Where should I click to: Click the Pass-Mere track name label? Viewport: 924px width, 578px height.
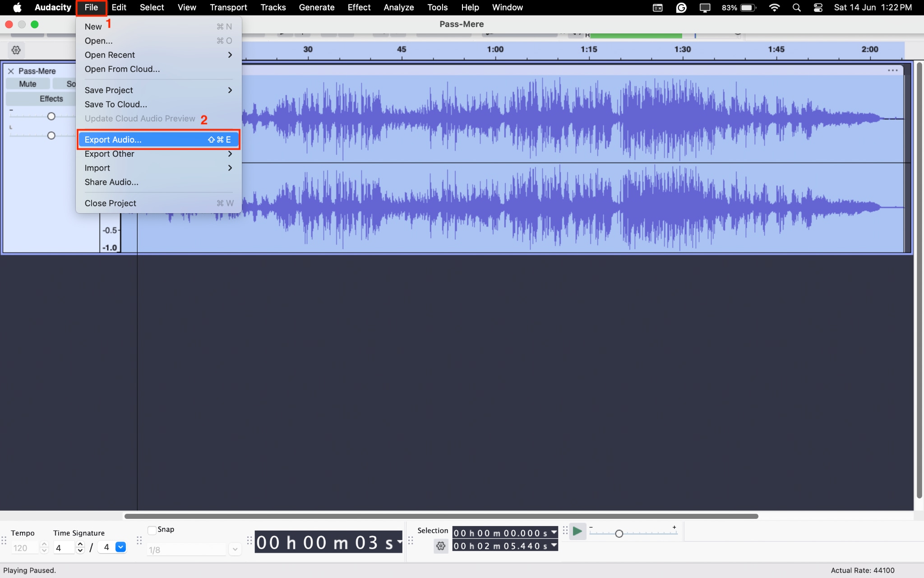pyautogui.click(x=37, y=71)
